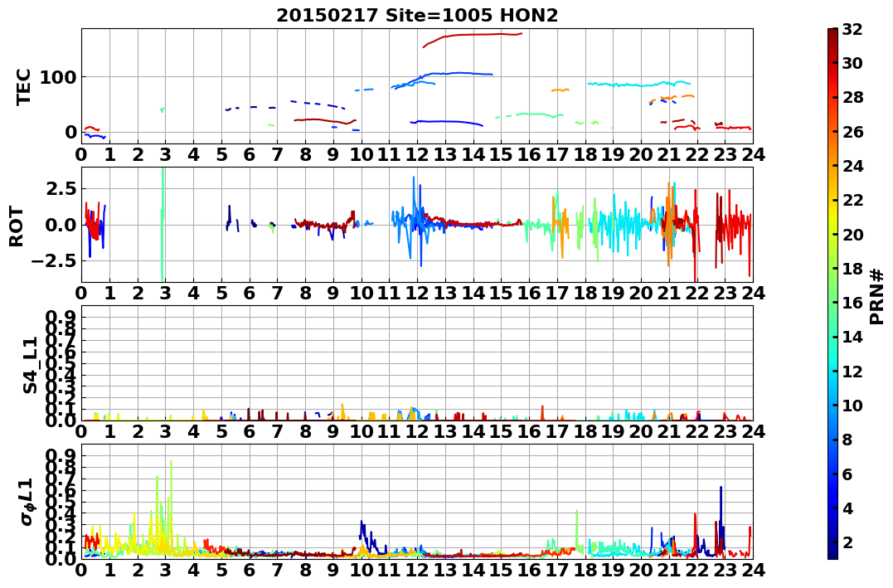This screenshot has height=588, width=893.
Task: Click hour 18 tick below the TEC panel
Action: click(585, 154)
